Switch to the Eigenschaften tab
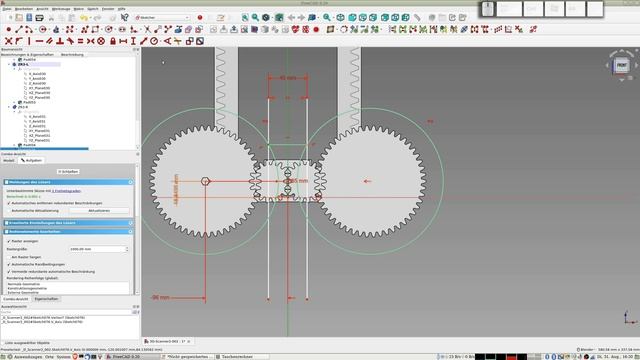640x360 pixels. click(x=46, y=299)
